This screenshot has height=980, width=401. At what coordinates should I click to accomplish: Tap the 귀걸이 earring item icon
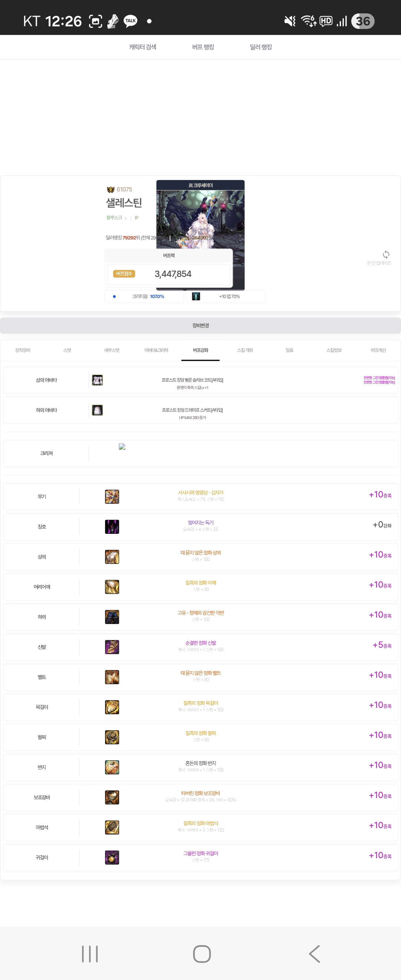[112, 857]
